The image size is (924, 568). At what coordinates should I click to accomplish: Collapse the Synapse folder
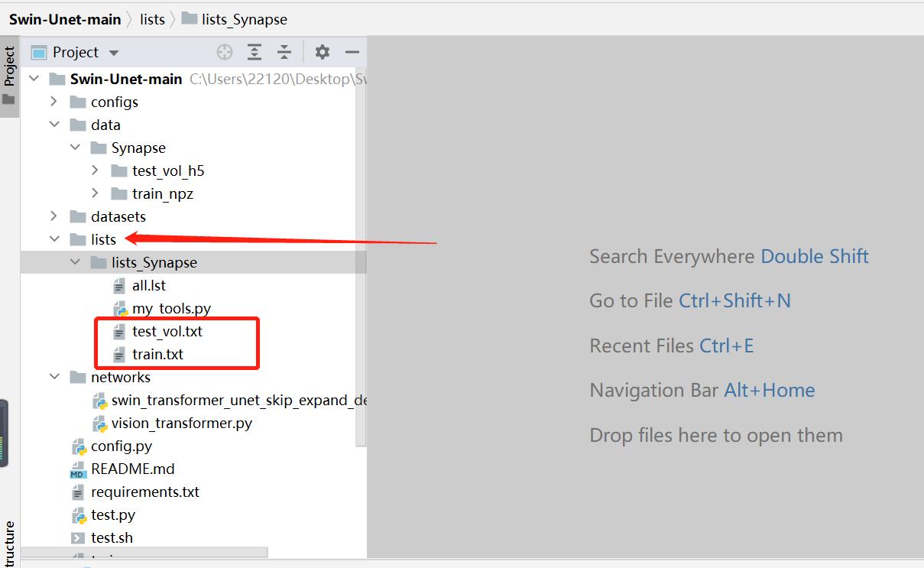tap(75, 148)
